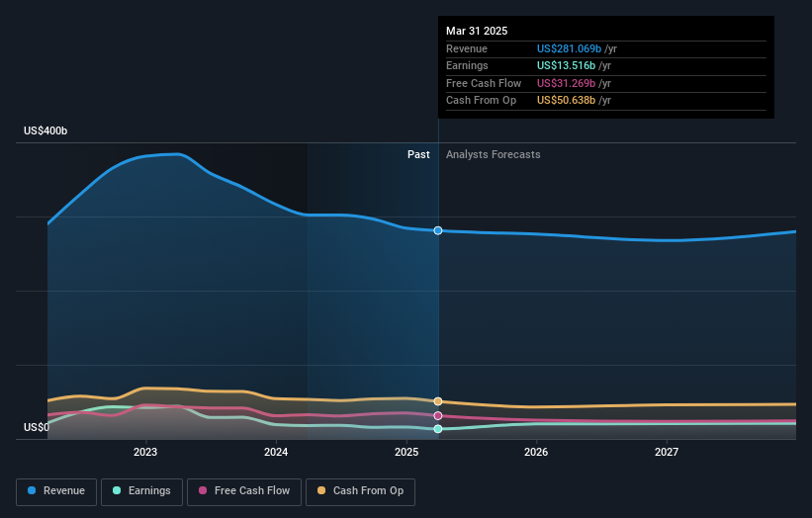Click the US$0 y-axis label

pyautogui.click(x=37, y=427)
